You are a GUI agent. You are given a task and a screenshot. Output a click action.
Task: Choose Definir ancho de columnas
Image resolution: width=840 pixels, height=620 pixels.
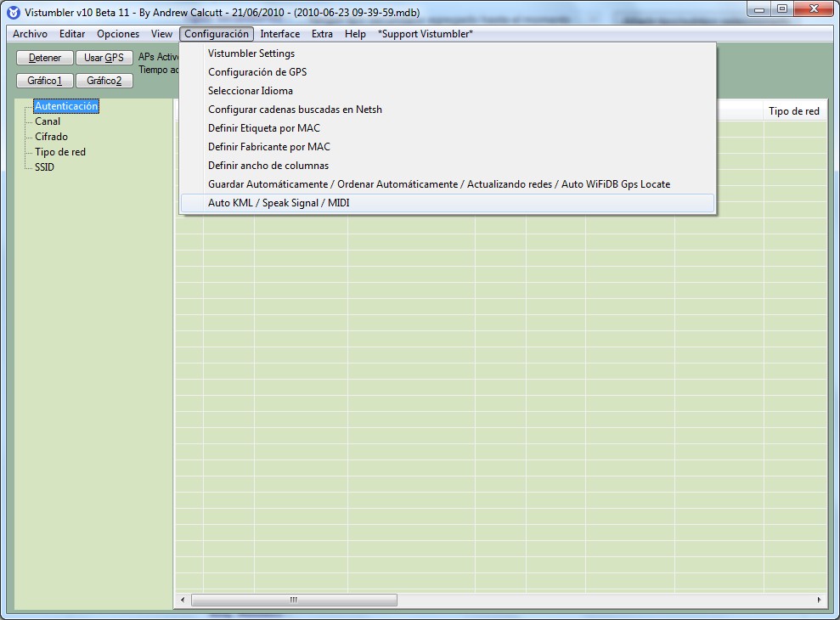[448, 166]
